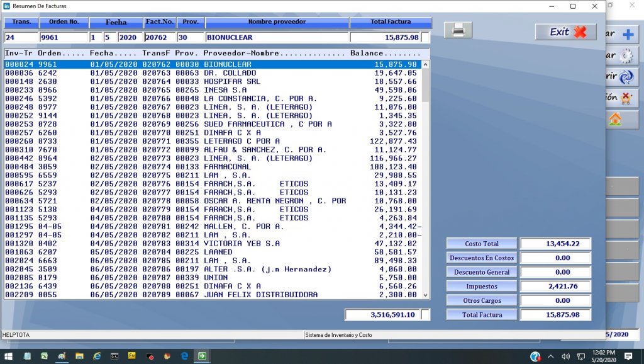Screen dimensions: 644x364
Task: Click the gear icon button
Action: (x=626, y=57)
